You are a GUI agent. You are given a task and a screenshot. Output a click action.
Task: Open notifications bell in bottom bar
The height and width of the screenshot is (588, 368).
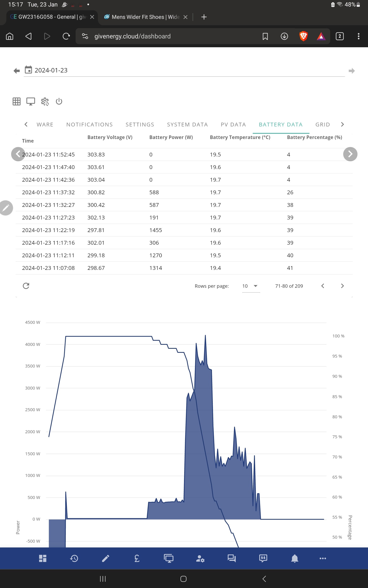point(294,558)
